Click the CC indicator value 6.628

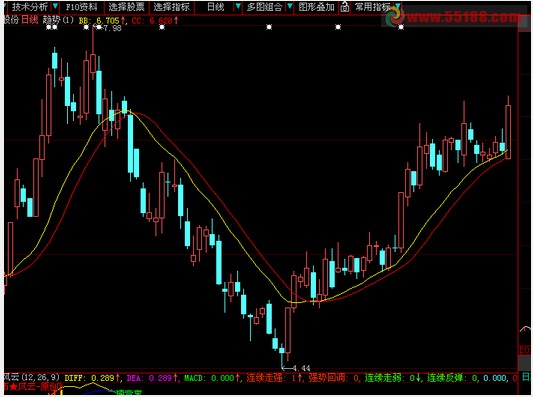point(161,21)
